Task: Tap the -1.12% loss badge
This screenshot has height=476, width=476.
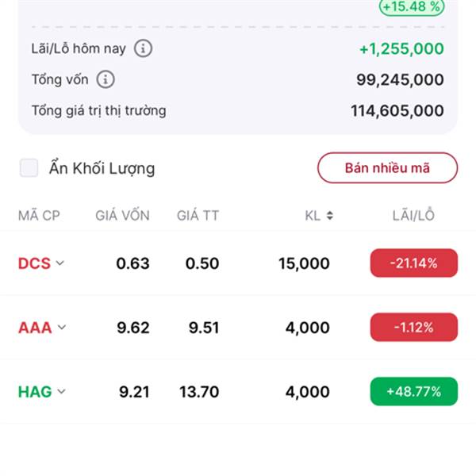Action: point(414,327)
